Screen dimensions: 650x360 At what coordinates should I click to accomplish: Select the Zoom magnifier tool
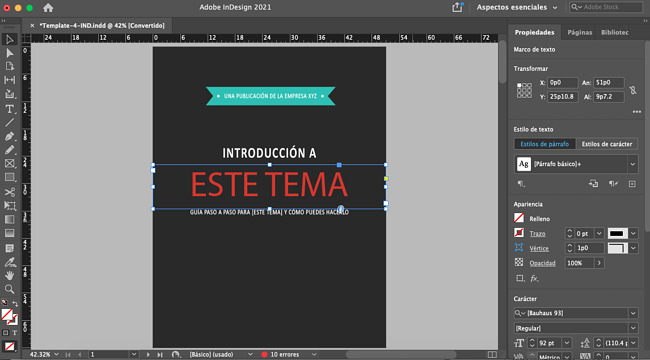click(9, 289)
